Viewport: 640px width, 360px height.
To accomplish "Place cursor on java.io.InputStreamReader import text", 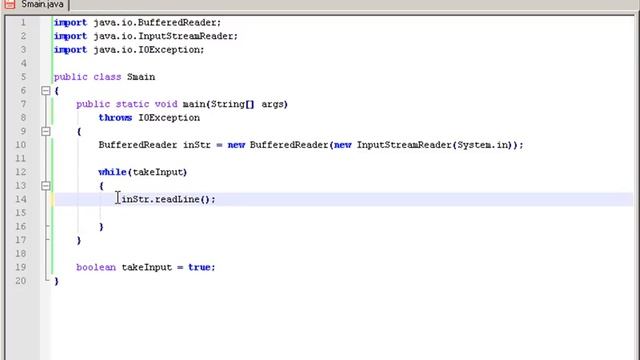I will tap(165, 36).
